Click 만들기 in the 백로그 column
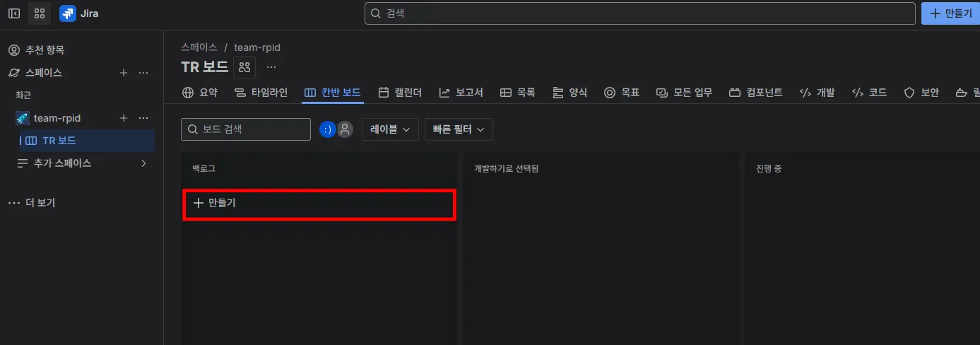 319,203
